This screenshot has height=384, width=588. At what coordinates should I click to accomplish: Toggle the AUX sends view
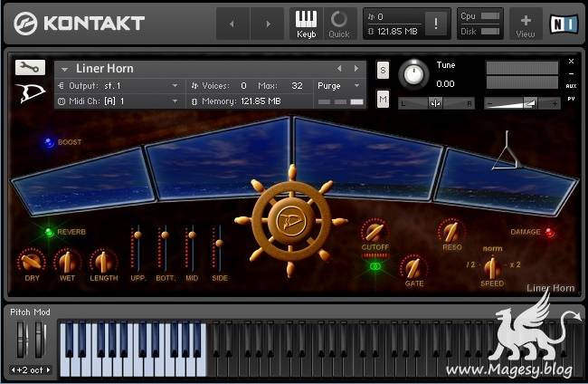point(571,86)
